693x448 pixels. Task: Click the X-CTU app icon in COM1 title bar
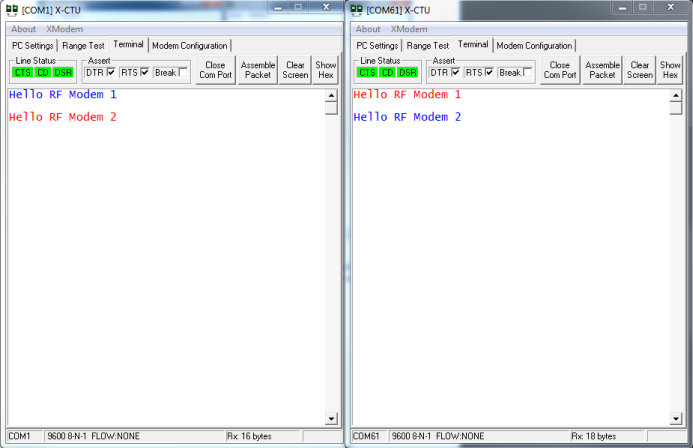pyautogui.click(x=11, y=10)
